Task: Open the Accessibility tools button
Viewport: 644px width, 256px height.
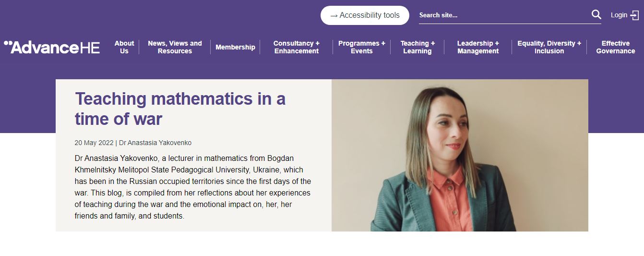Action: [365, 15]
